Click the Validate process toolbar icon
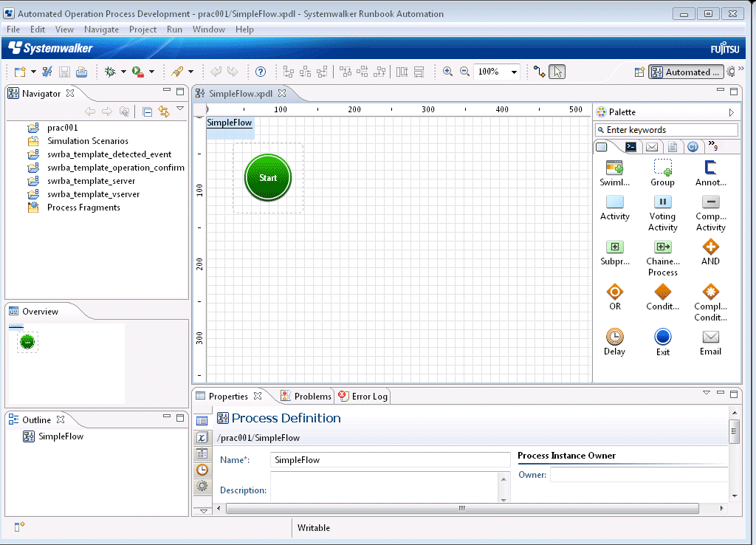Viewport: 756px width, 545px height. 47,72
